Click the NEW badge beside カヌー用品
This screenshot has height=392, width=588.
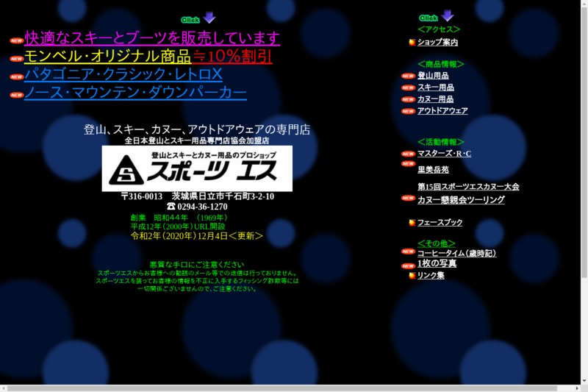408,99
